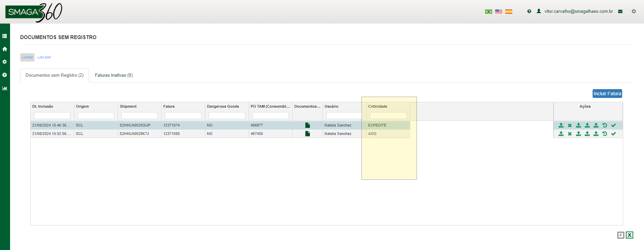The width and height of the screenshot is (644, 250).
Task: Select the LAN DAF filter link
Action: 44,58
